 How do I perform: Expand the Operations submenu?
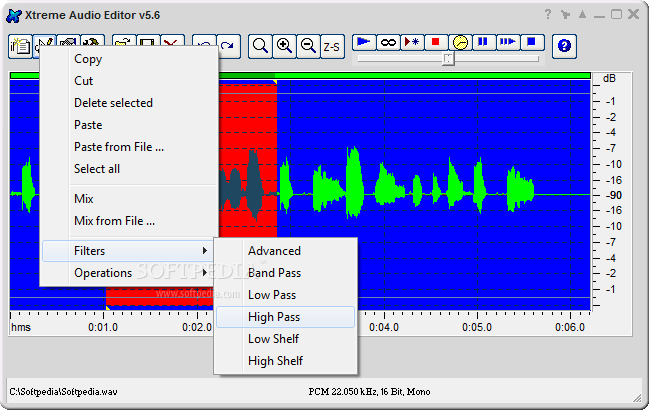[x=128, y=273]
